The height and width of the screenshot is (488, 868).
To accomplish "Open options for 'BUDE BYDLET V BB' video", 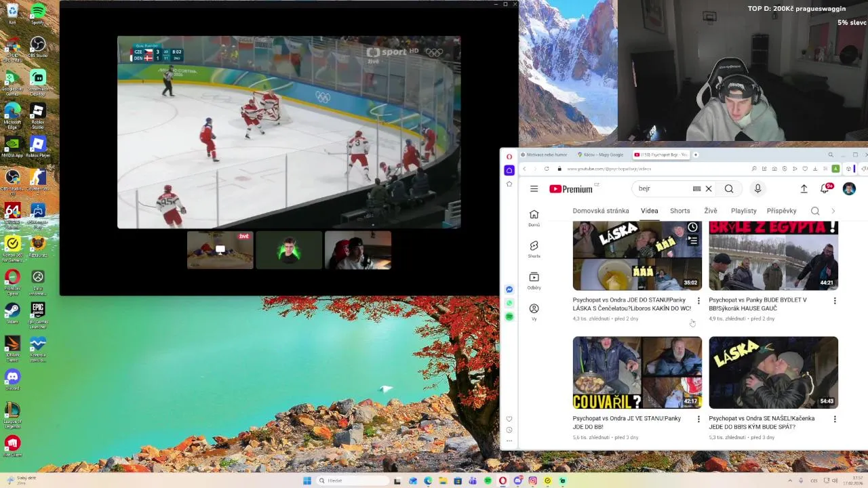I will (835, 301).
